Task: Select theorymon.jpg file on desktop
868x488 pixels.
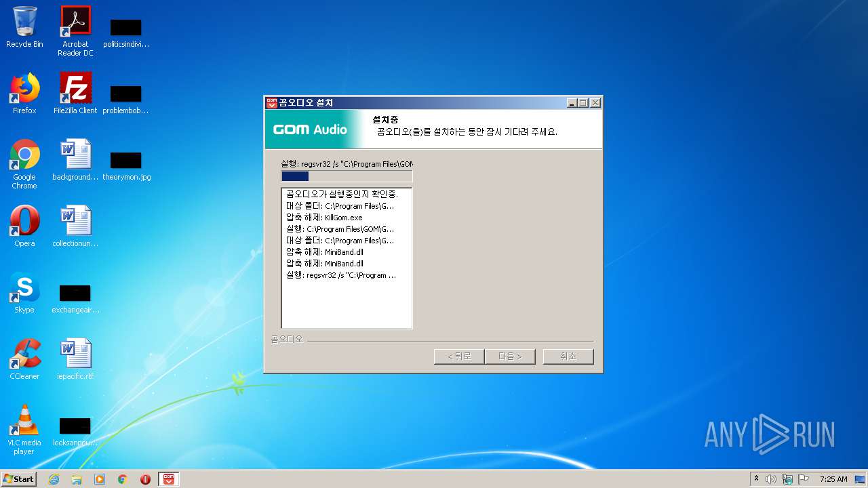Action: [x=126, y=165]
